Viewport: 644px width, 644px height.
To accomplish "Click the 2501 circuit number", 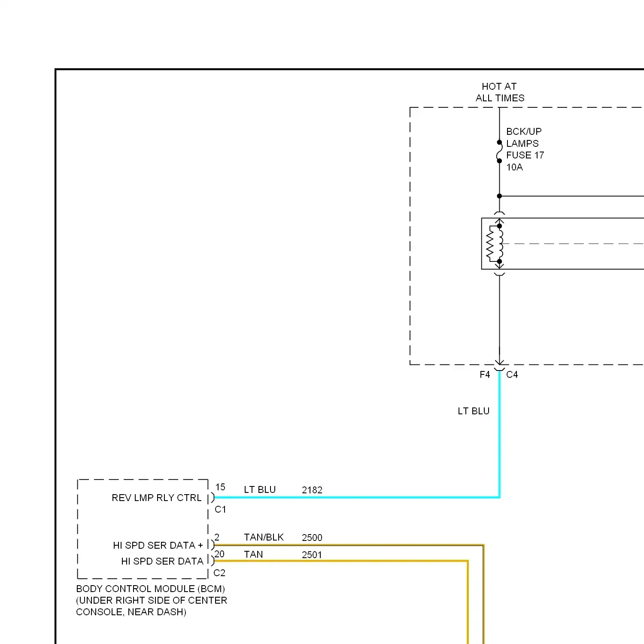I will 312,555.
